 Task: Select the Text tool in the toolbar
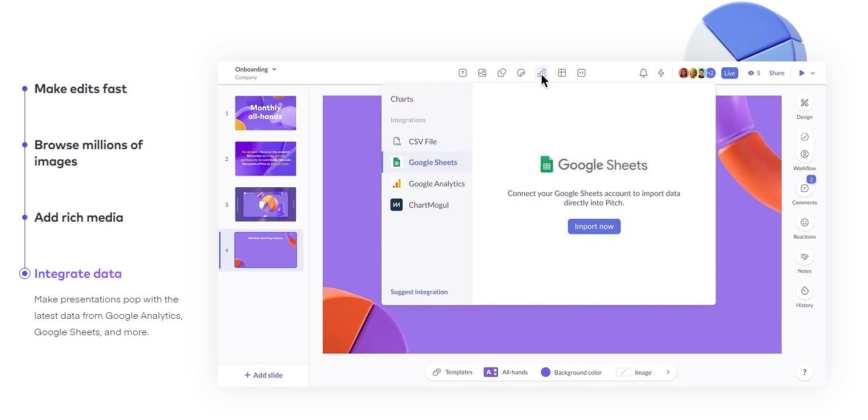pos(462,73)
